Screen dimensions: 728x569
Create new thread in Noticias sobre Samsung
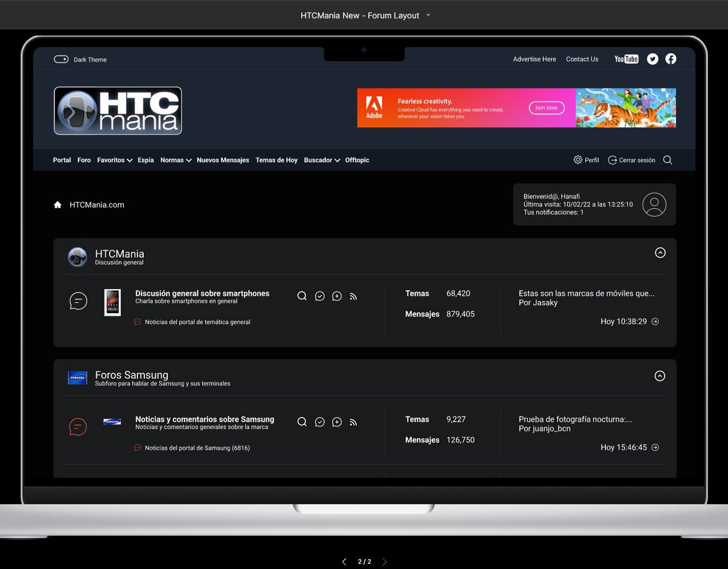337,422
